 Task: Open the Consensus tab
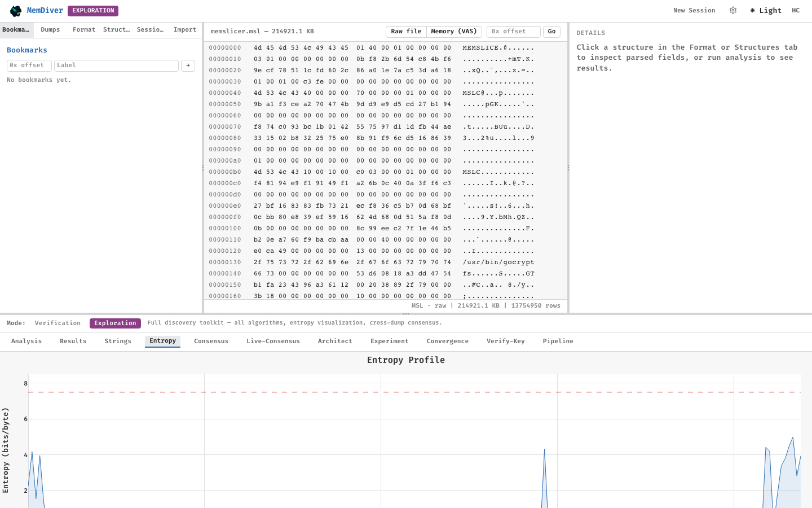click(211, 341)
